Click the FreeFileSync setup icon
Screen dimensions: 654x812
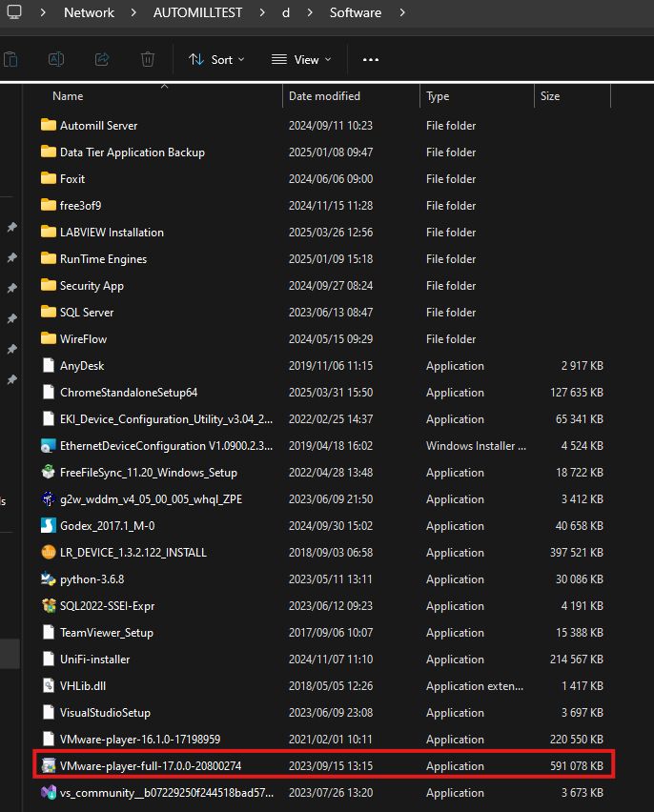coord(49,473)
